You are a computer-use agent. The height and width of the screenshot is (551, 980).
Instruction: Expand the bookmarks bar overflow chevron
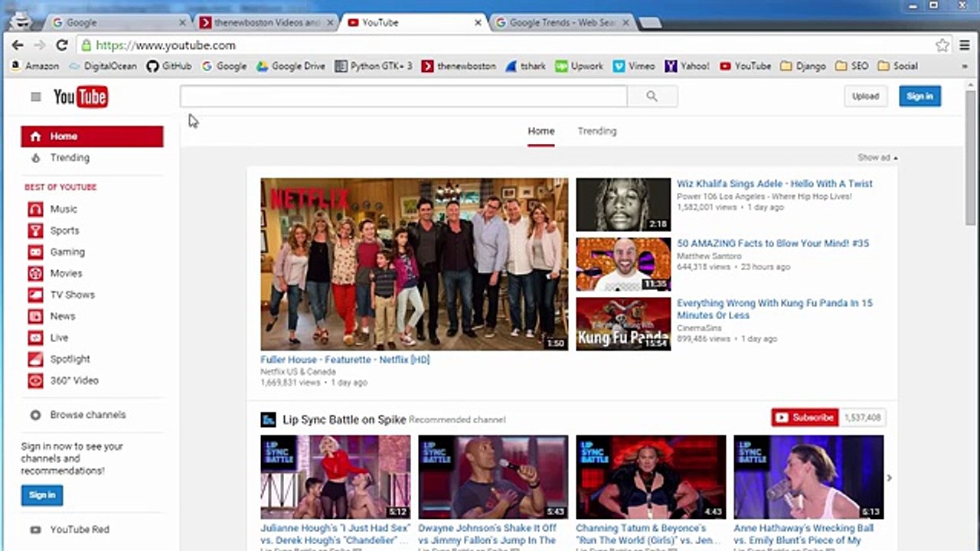(x=964, y=67)
